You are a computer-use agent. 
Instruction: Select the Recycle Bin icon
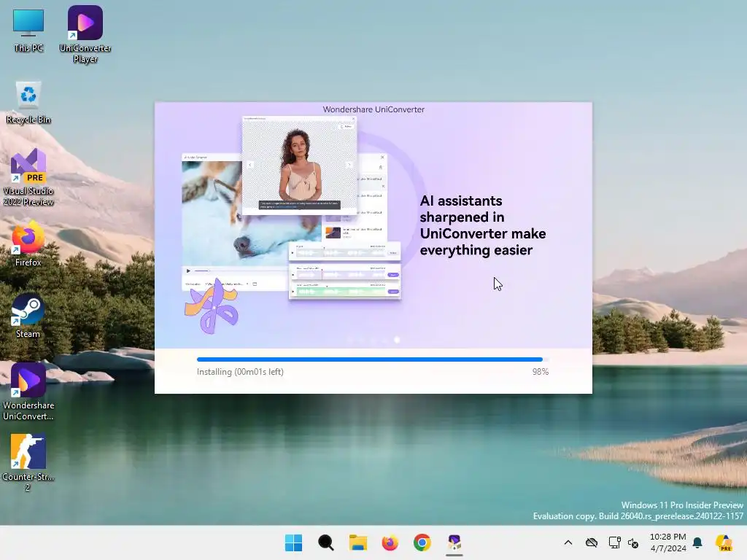click(x=28, y=102)
